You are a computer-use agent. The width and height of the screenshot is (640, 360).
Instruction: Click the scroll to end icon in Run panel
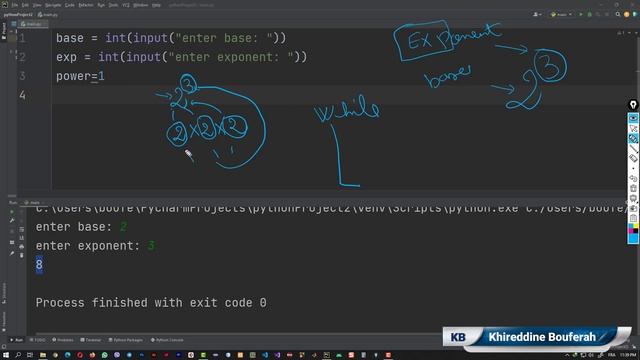22,238
